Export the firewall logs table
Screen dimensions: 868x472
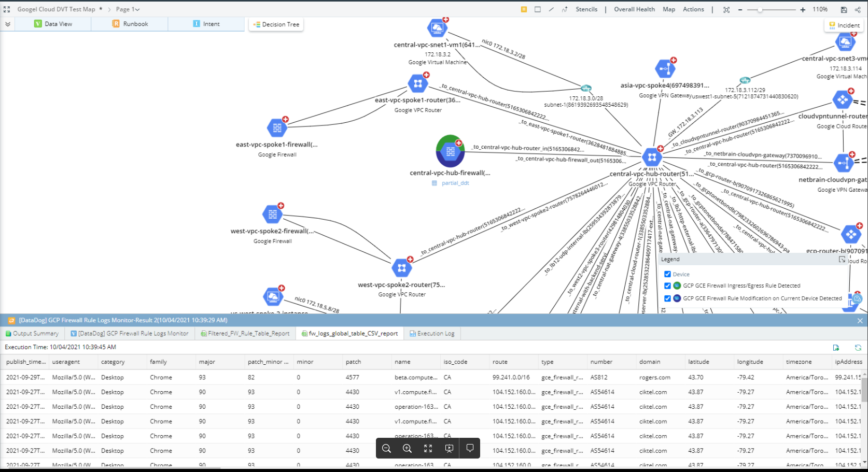[x=836, y=347]
